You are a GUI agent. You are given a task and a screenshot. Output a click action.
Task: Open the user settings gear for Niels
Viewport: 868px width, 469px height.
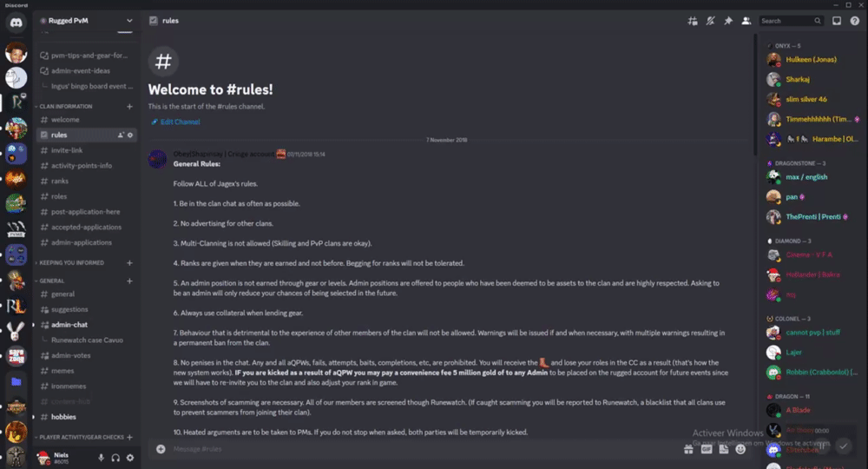(x=130, y=458)
